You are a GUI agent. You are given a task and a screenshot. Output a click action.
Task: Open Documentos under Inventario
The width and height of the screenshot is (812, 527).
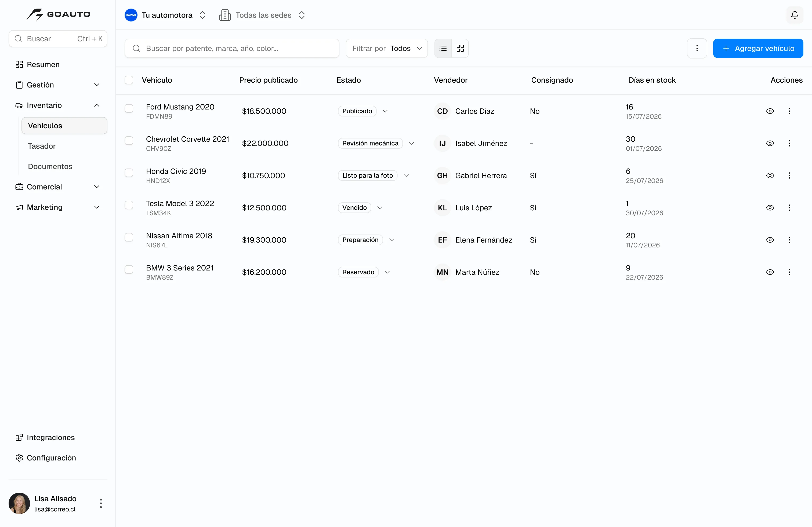[50, 166]
